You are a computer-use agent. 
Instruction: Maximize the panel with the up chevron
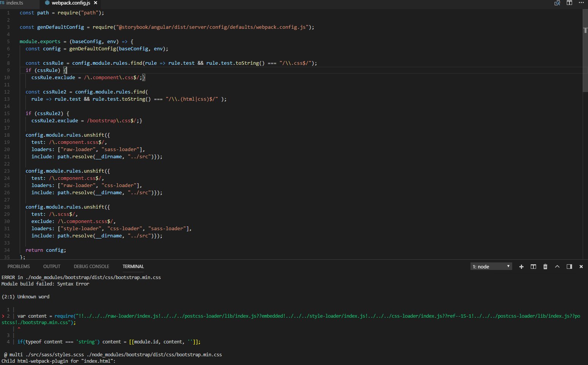557,267
